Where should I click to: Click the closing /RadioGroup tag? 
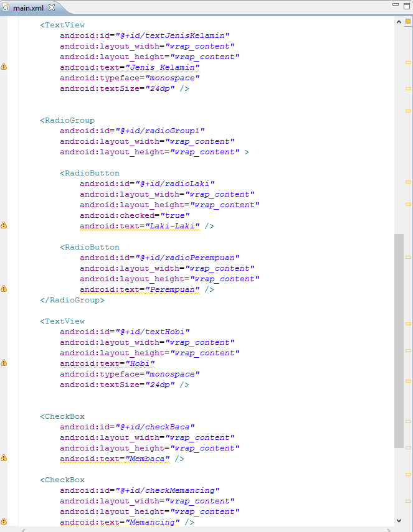coord(72,300)
